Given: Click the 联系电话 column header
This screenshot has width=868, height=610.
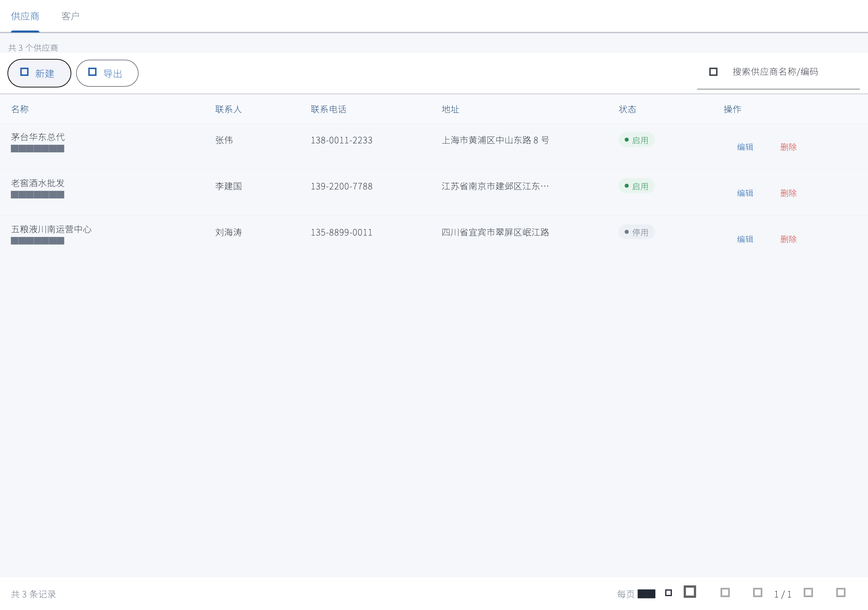Looking at the screenshot, I should pyautogui.click(x=329, y=109).
